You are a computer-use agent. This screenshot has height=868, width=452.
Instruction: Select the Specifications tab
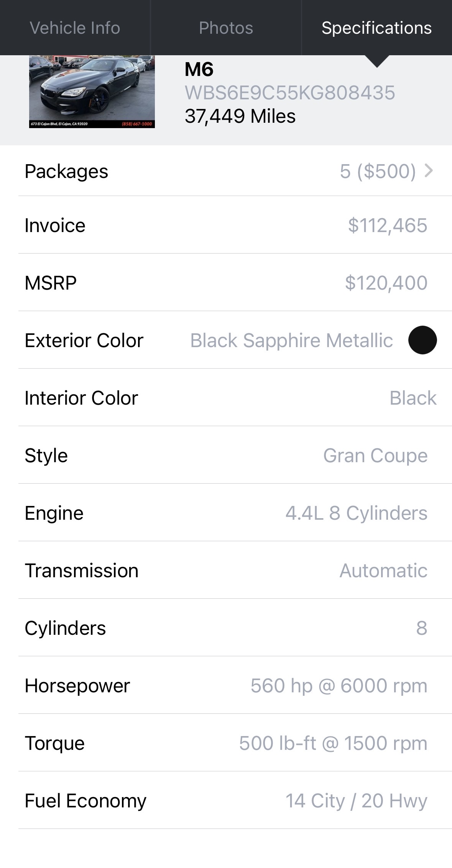tap(377, 28)
